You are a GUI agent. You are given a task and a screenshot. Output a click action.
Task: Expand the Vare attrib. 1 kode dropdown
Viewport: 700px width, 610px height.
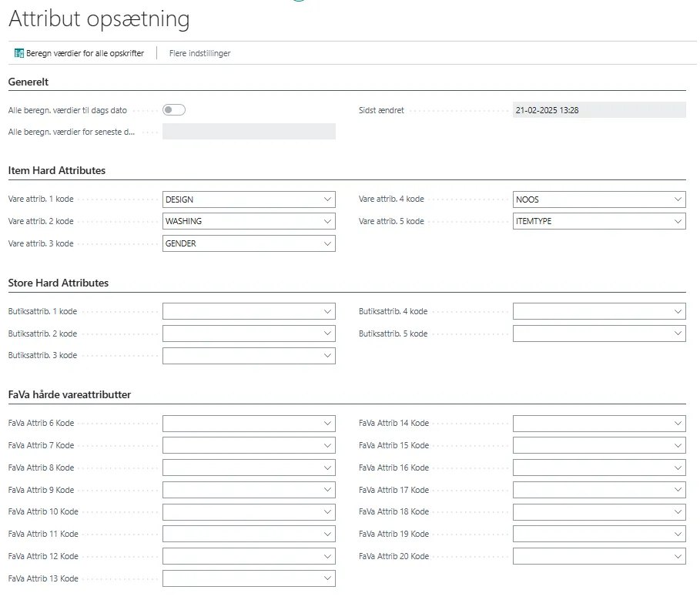(x=327, y=199)
